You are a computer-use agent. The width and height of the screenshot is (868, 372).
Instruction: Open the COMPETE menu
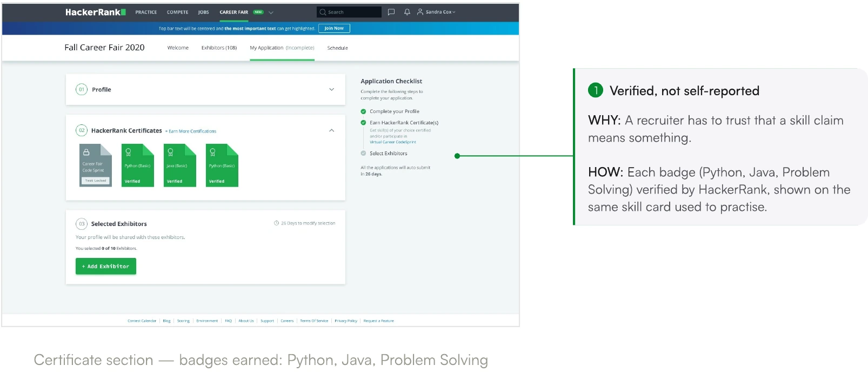point(177,12)
